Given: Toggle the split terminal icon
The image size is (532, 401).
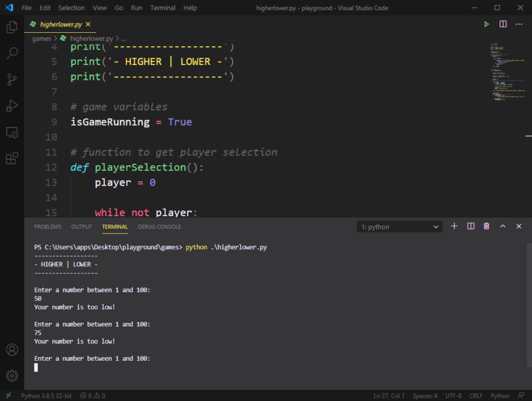Looking at the screenshot, I should [470, 226].
